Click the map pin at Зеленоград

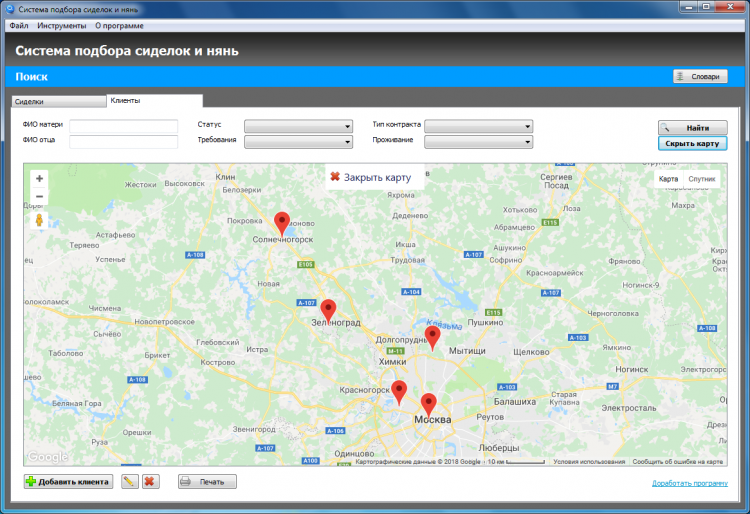[x=328, y=311]
